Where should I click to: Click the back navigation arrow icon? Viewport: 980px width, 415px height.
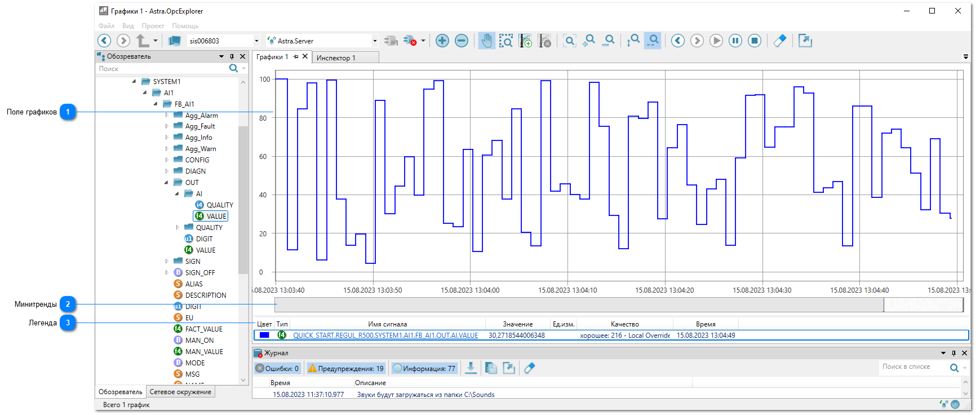coord(104,41)
